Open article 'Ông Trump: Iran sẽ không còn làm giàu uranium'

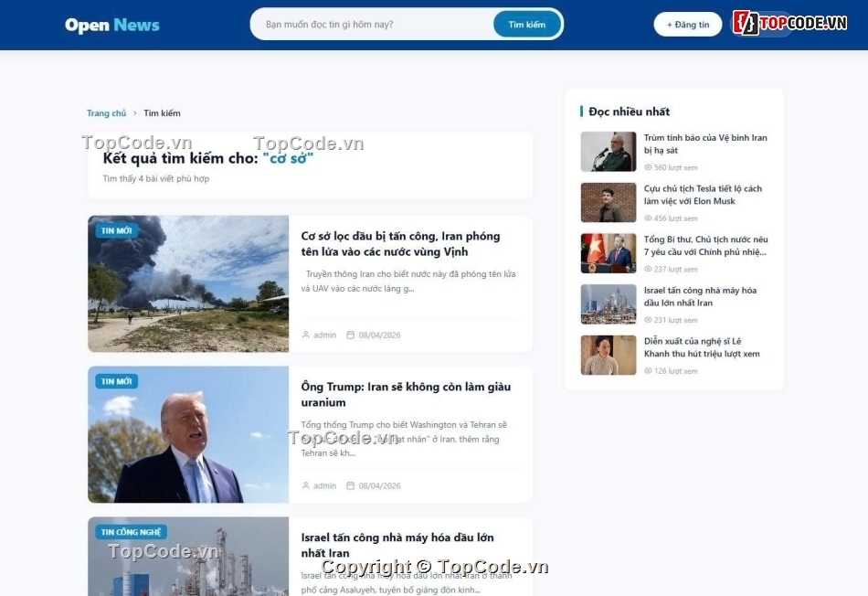pyautogui.click(x=406, y=394)
